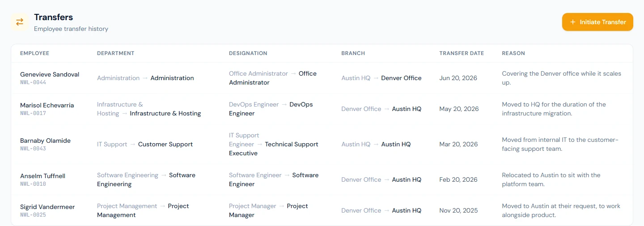The height and width of the screenshot is (226, 644).
Task: Click 'Project Manager' designation in Sigrid's row
Action: click(x=268, y=210)
